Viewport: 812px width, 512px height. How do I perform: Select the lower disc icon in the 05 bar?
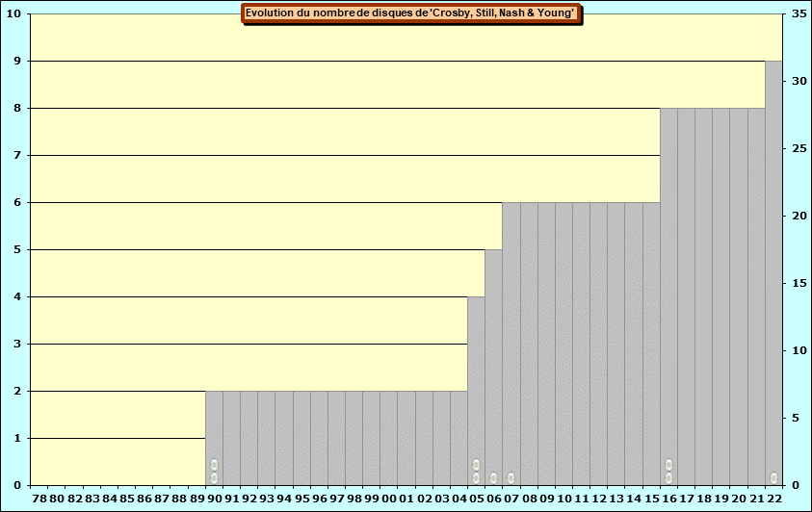tap(476, 478)
